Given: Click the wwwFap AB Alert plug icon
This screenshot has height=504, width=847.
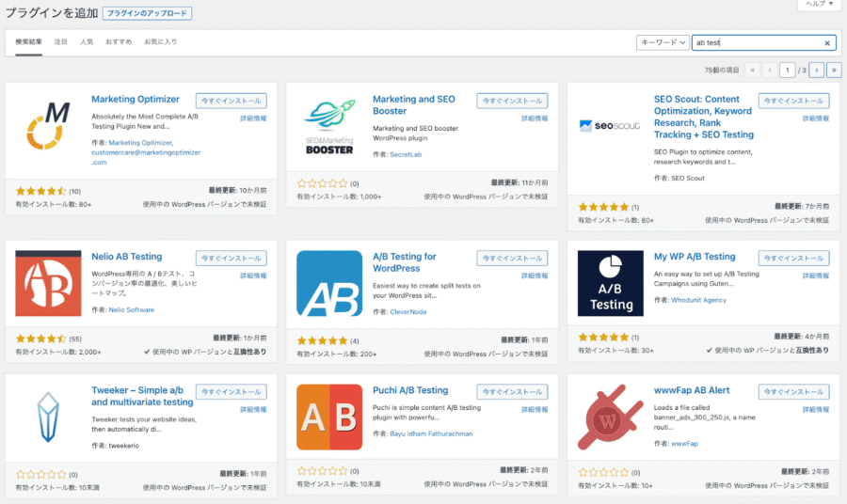Looking at the screenshot, I should tap(611, 417).
